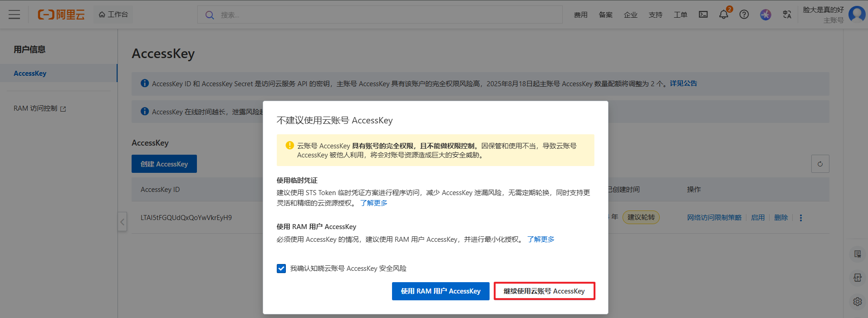The image size is (868, 318).
Task: Open the notifications bell
Action: click(724, 15)
